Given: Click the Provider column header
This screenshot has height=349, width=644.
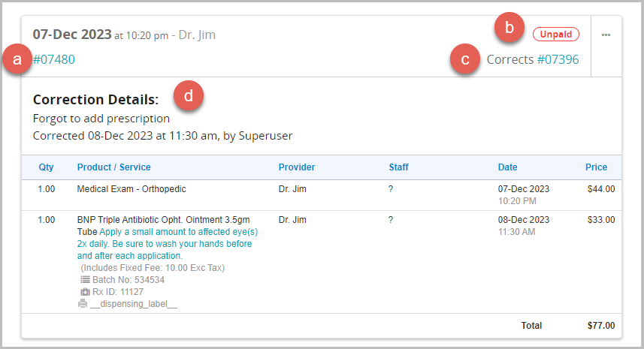Looking at the screenshot, I should tap(297, 167).
